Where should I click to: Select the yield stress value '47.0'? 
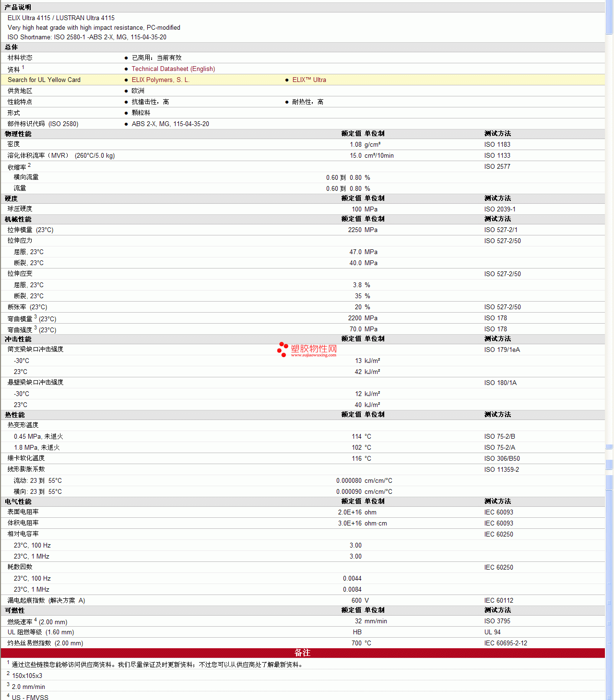pos(355,252)
